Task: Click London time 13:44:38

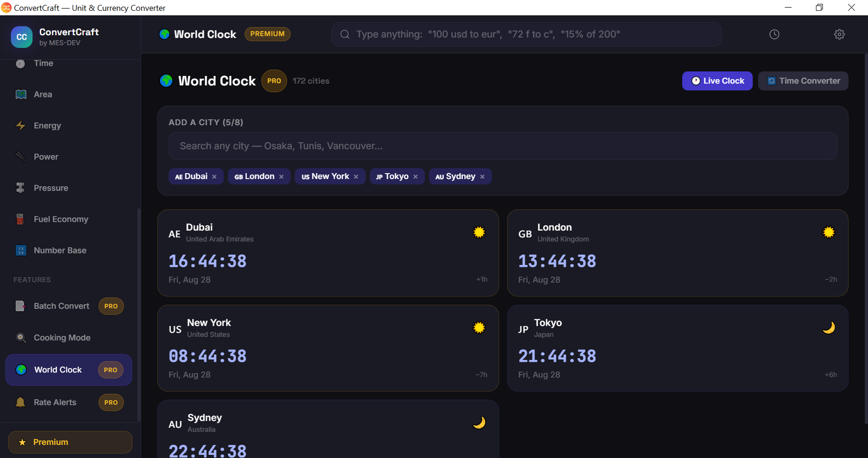Action: [x=557, y=261]
